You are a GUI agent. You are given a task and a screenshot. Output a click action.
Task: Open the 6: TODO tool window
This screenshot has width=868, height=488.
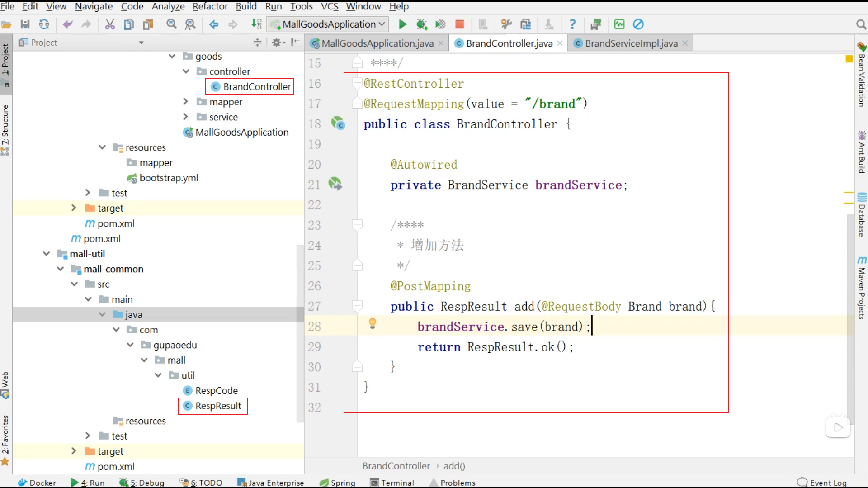(x=201, y=483)
